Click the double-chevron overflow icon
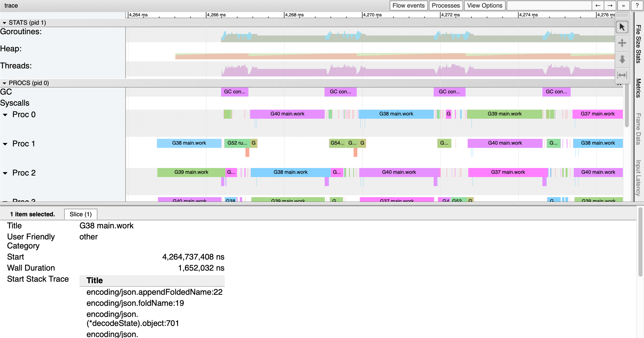Viewport: 644px width, 338px height. 623,5
